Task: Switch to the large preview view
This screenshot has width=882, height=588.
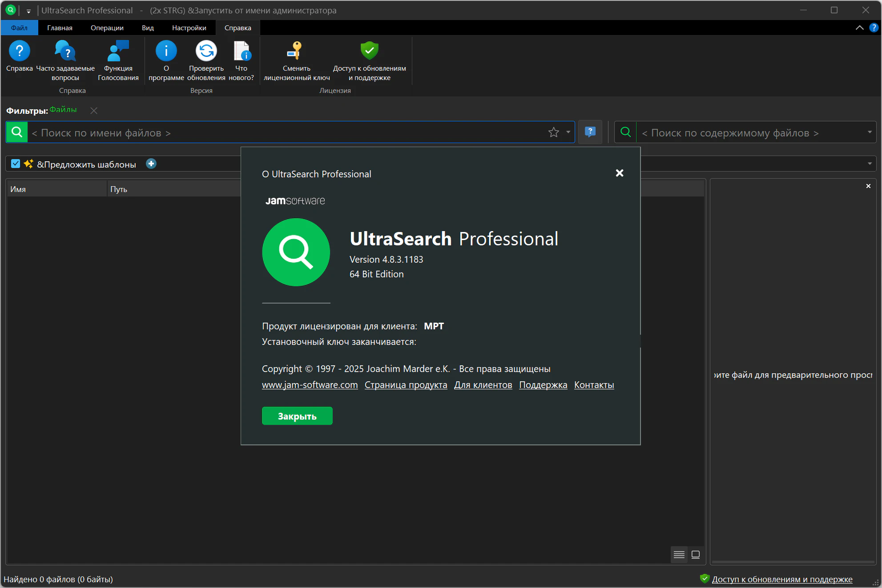Action: (x=696, y=554)
